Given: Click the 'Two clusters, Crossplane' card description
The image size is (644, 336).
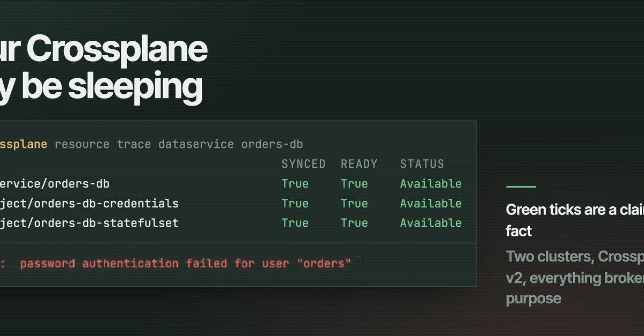Looking at the screenshot, I should pos(575,278).
